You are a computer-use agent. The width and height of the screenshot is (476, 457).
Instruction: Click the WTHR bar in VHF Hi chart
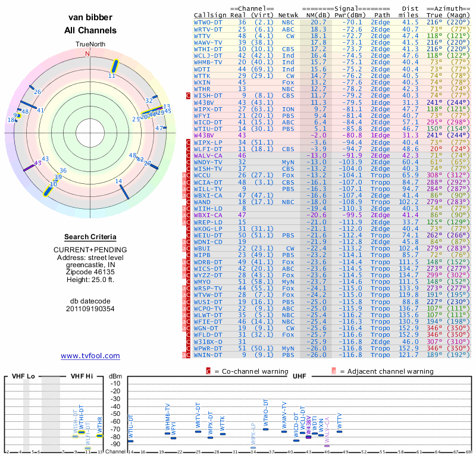point(100,436)
